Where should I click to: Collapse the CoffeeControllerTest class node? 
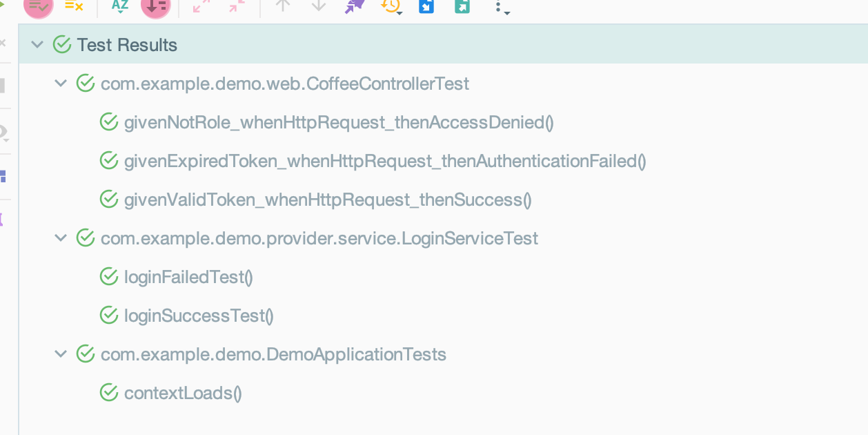point(61,84)
